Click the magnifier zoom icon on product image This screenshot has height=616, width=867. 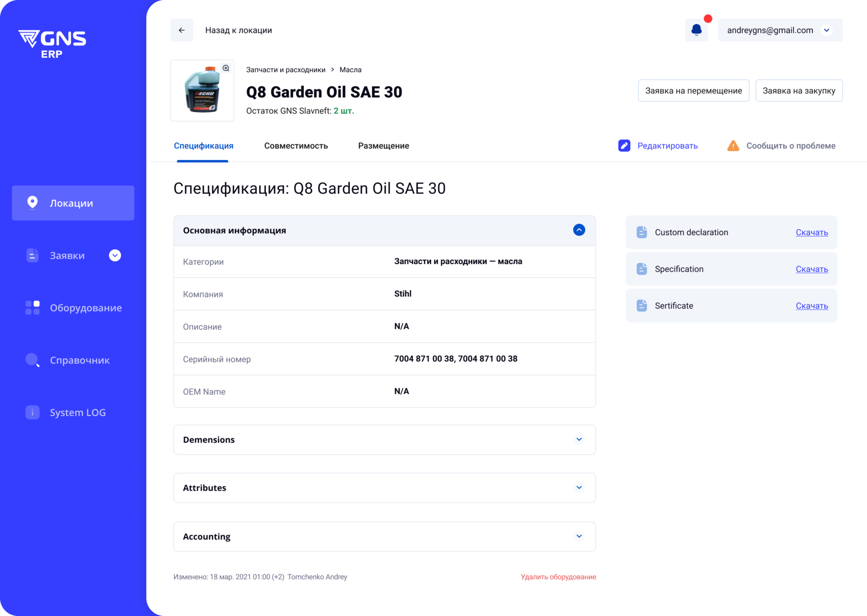coord(226,68)
